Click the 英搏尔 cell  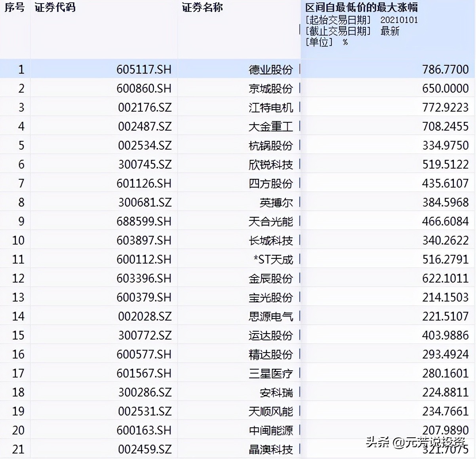[x=276, y=203]
